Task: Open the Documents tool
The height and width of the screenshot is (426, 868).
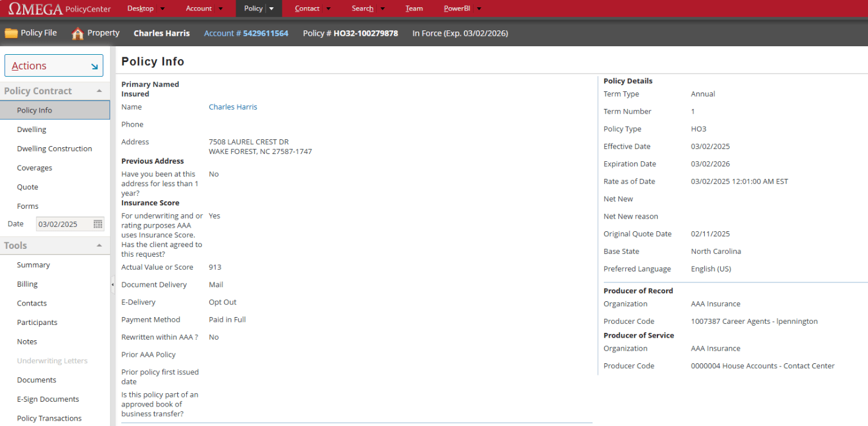Action: coord(37,380)
